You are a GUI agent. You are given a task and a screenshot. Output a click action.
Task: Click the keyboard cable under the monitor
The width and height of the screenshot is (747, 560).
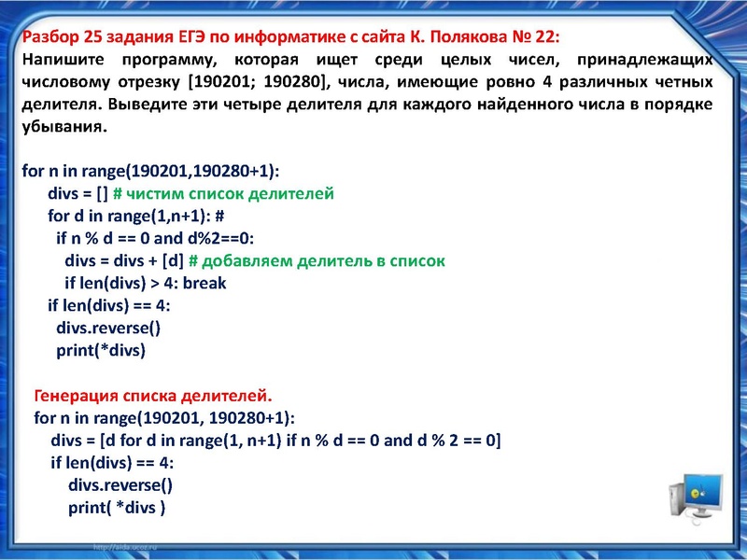[696, 520]
